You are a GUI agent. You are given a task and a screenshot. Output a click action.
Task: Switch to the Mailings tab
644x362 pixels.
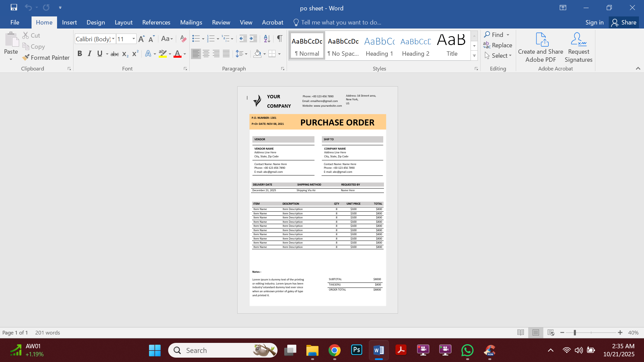coord(191,22)
